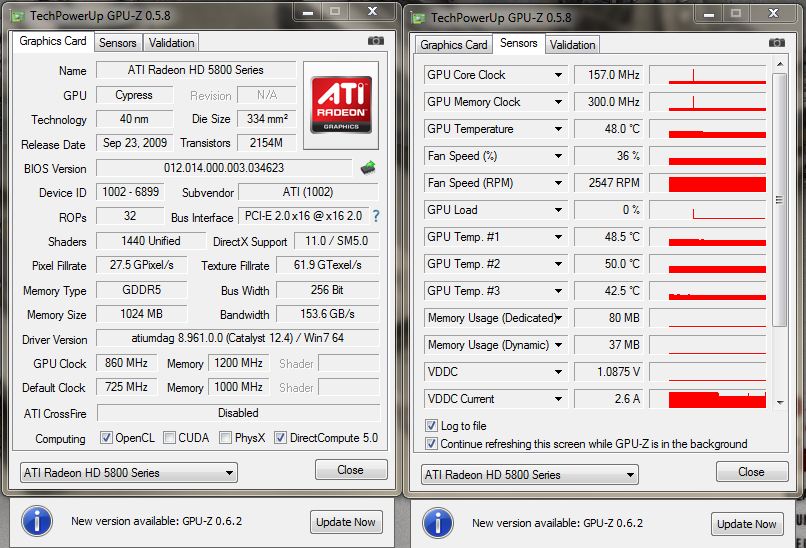The width and height of the screenshot is (806, 548).
Task: Toggle the PhysX checkbox
Action: (x=225, y=437)
